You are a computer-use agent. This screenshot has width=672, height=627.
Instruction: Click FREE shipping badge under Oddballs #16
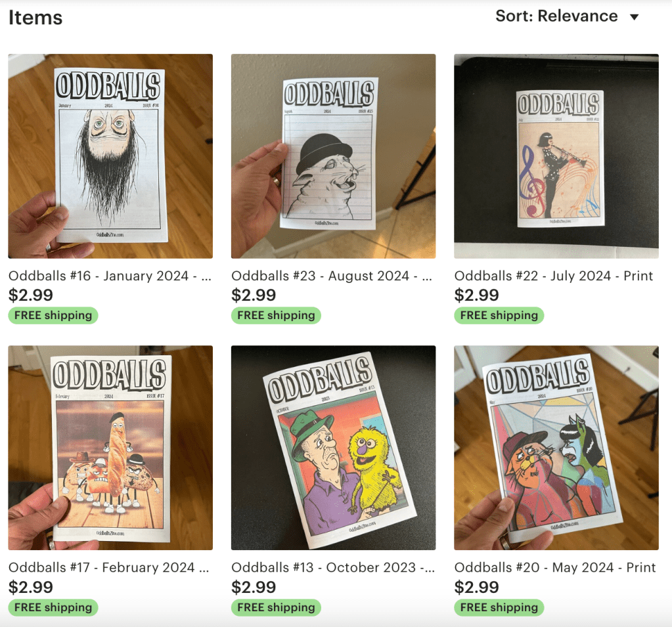tap(53, 316)
